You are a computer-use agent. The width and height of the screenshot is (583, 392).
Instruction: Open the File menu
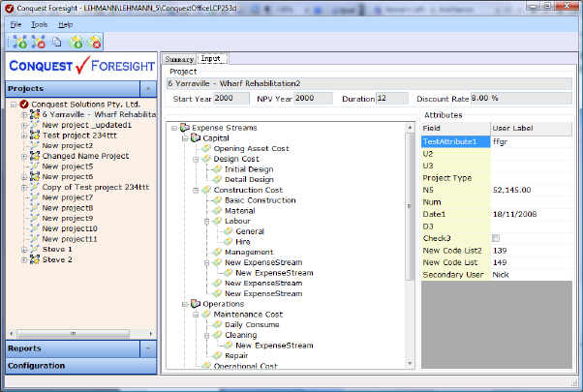(15, 24)
